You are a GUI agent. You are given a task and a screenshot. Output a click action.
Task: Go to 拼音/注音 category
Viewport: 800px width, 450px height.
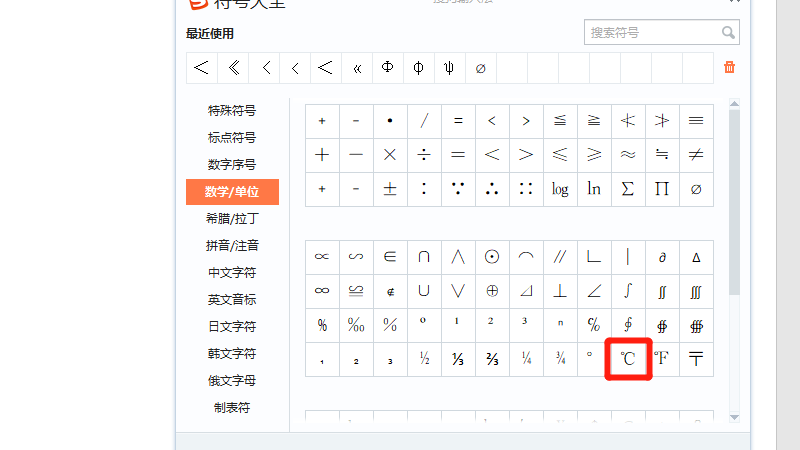pos(232,246)
